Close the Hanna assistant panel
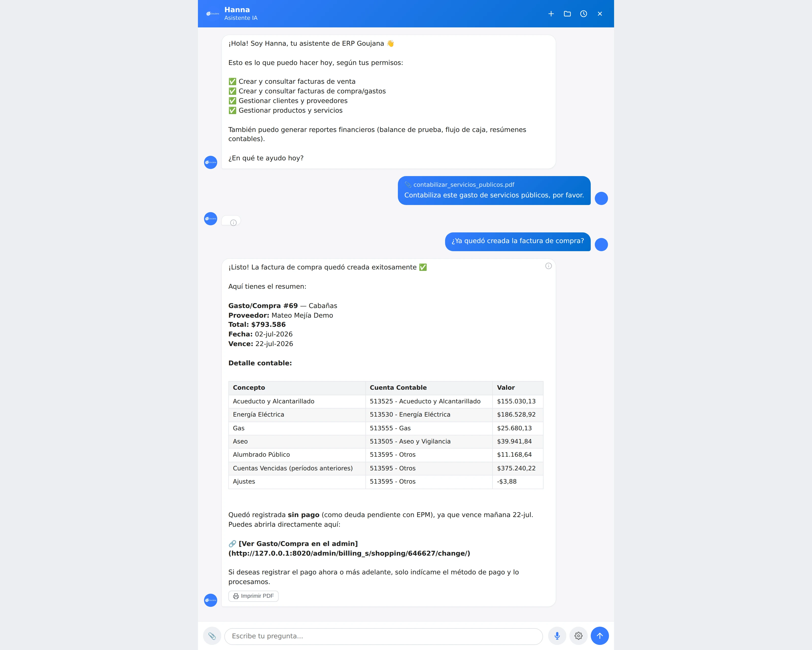Screen dimensions: 812x650 (x=600, y=14)
